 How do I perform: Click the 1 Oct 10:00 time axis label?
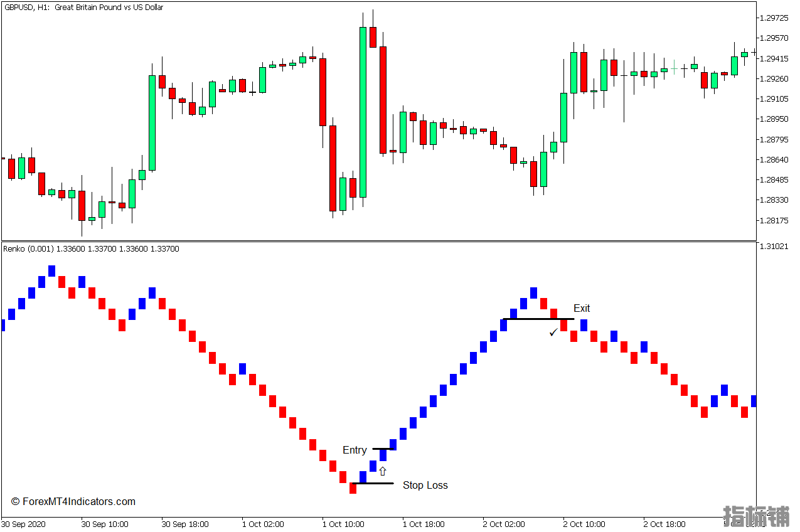pos(343,524)
